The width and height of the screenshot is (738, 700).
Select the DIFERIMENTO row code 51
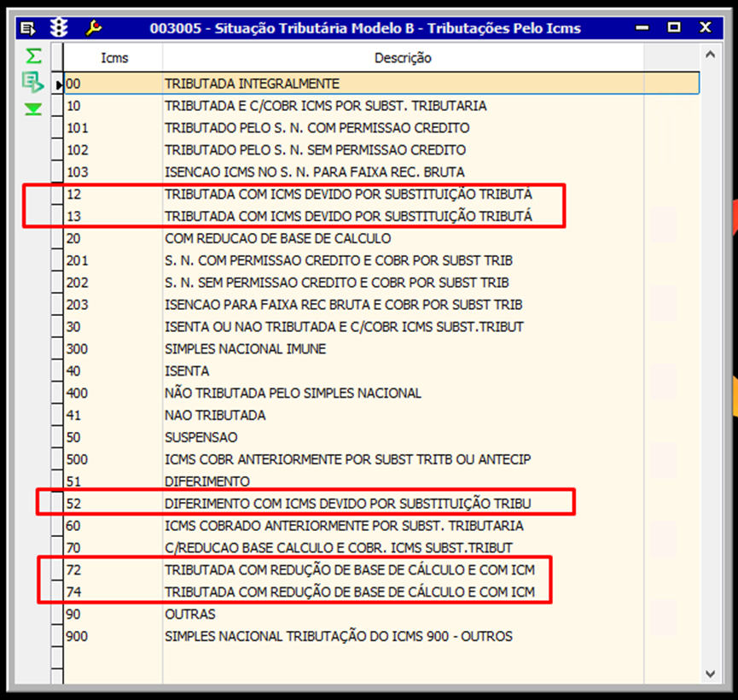pyautogui.click(x=381, y=481)
